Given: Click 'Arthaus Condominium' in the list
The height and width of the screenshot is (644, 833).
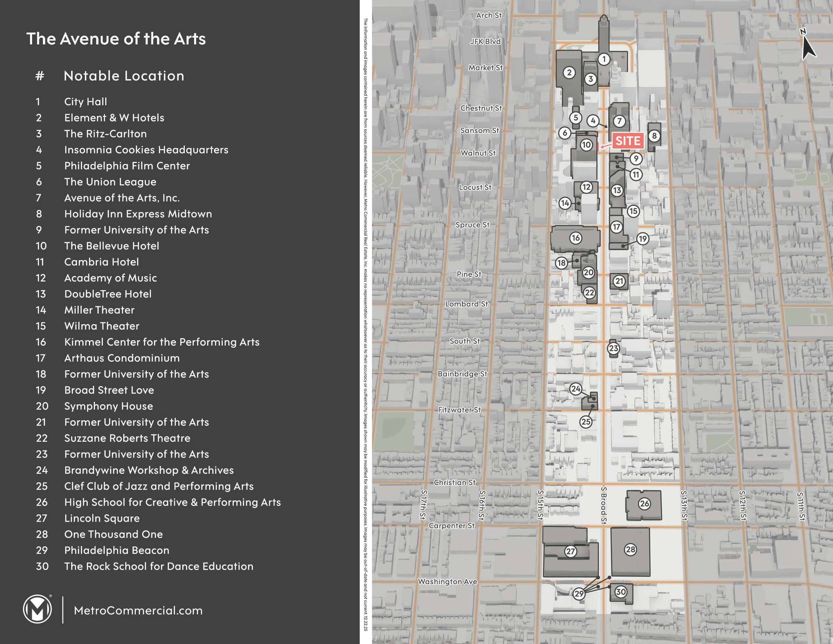Looking at the screenshot, I should (122, 358).
